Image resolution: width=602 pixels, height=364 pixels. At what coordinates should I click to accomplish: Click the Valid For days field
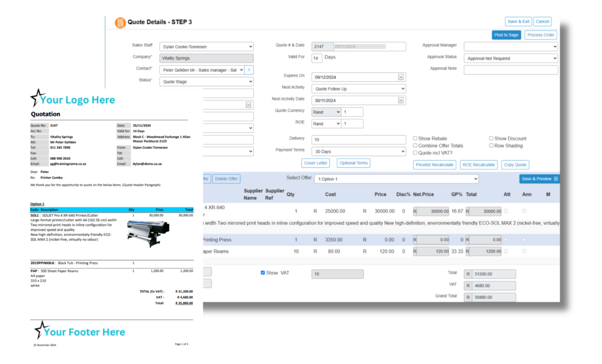click(316, 58)
